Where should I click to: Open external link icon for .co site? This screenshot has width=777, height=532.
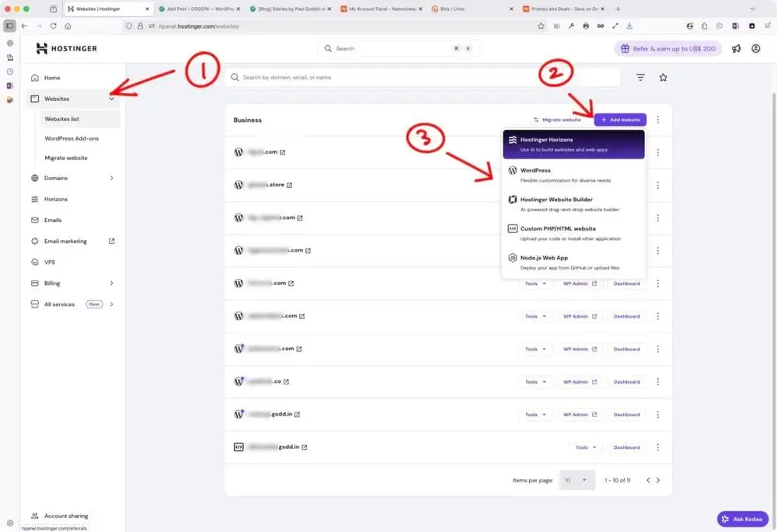click(x=286, y=381)
